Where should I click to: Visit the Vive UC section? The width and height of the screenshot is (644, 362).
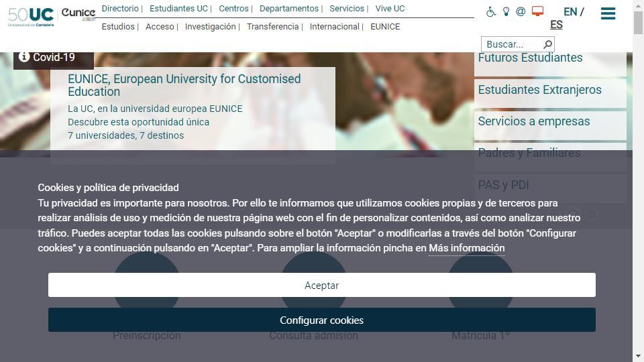(x=390, y=8)
